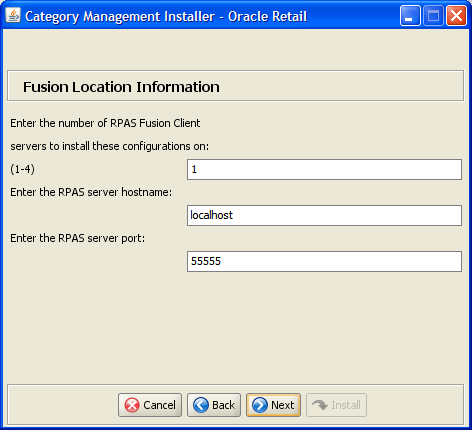Click the maximize button in title bar
This screenshot has height=430, width=472.
433,16
